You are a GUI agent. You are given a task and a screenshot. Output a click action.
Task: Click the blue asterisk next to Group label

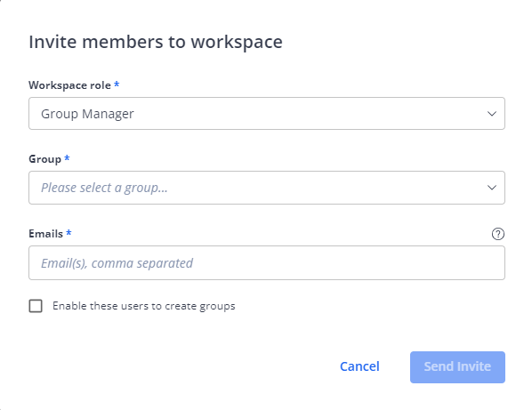(x=67, y=157)
